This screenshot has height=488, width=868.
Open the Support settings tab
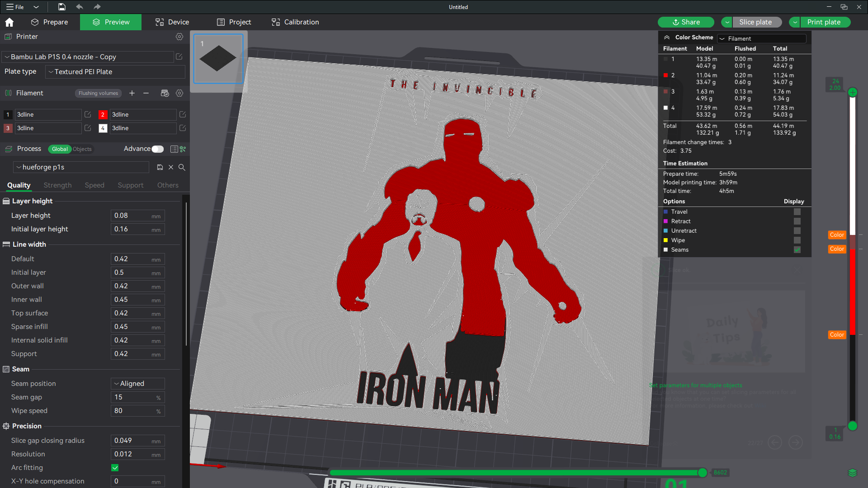click(131, 185)
